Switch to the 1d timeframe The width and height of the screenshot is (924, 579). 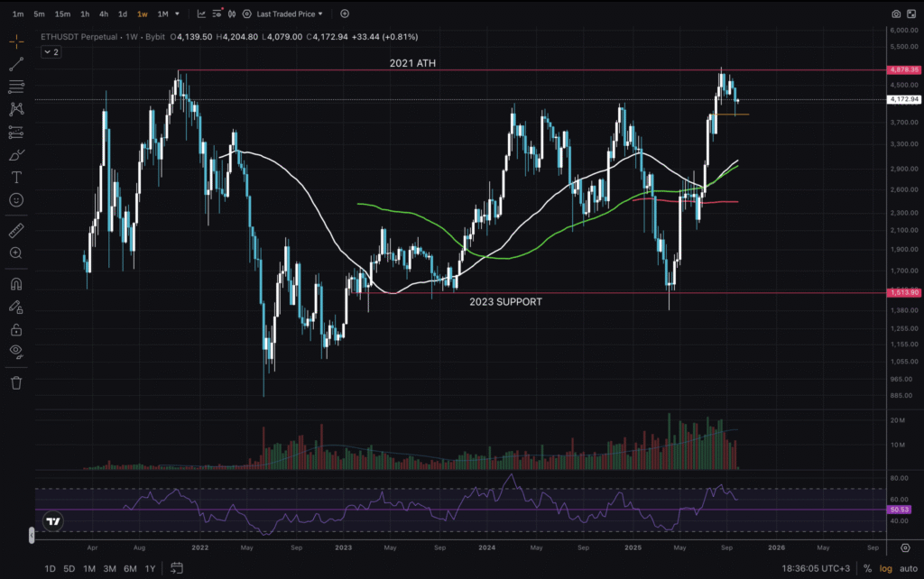pos(123,14)
